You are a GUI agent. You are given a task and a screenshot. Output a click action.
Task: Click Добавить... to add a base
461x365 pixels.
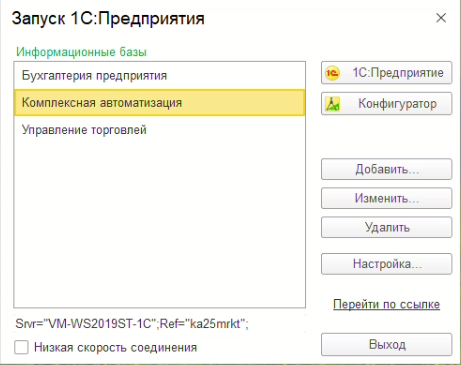[386, 169]
